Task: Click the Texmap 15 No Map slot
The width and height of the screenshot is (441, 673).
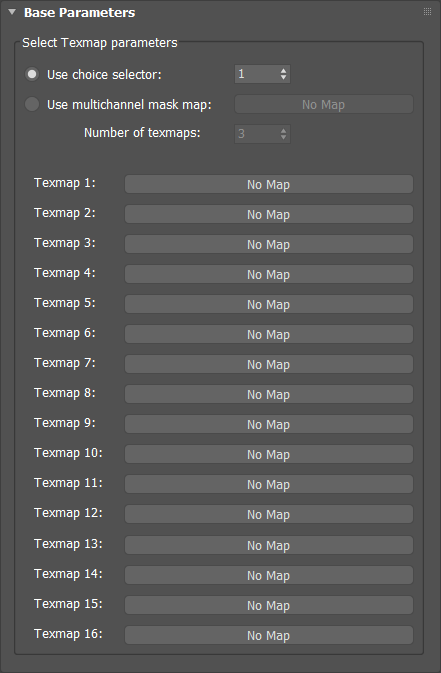Action: [269, 605]
